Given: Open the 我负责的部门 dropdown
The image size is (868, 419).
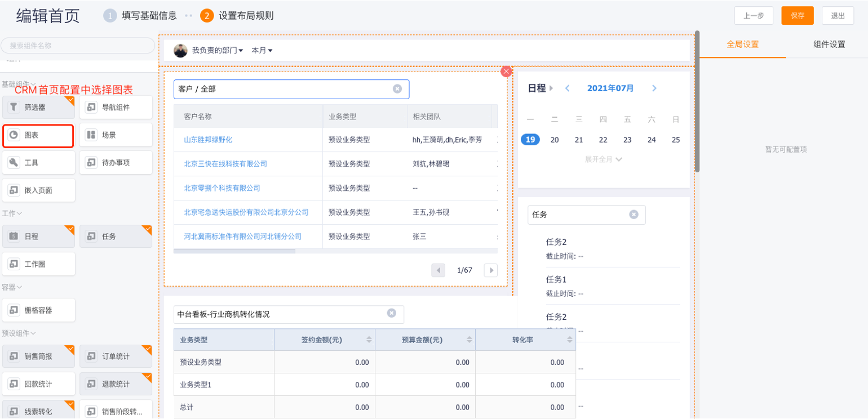Looking at the screenshot, I should pyautogui.click(x=217, y=51).
